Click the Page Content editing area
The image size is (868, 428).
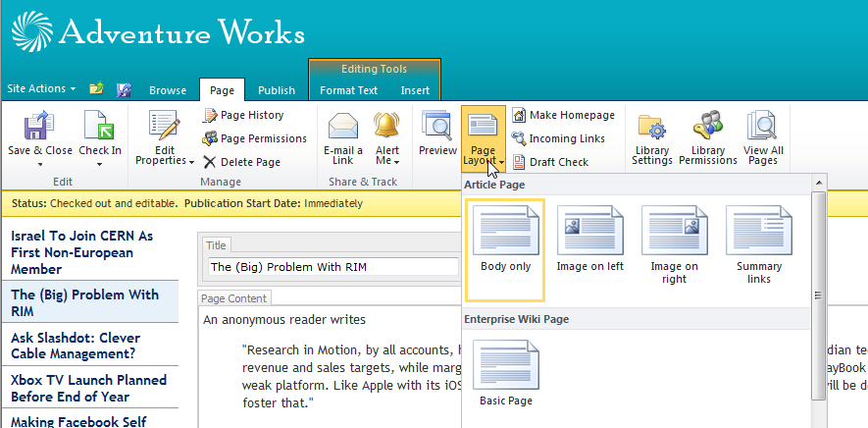(330, 367)
